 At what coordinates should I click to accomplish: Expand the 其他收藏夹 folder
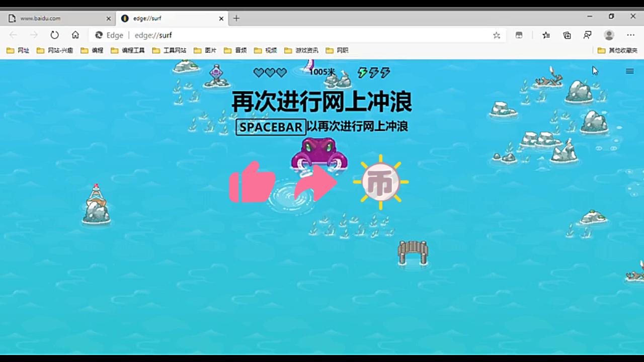[618, 50]
